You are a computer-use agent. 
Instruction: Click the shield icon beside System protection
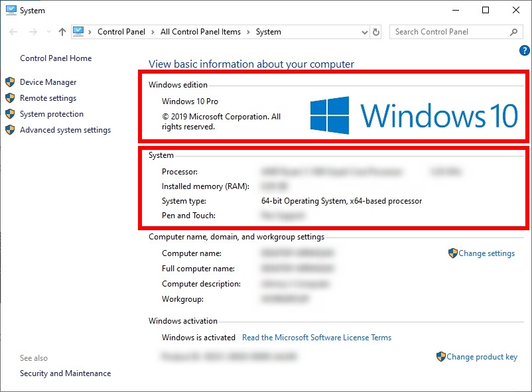pyautogui.click(x=10, y=113)
